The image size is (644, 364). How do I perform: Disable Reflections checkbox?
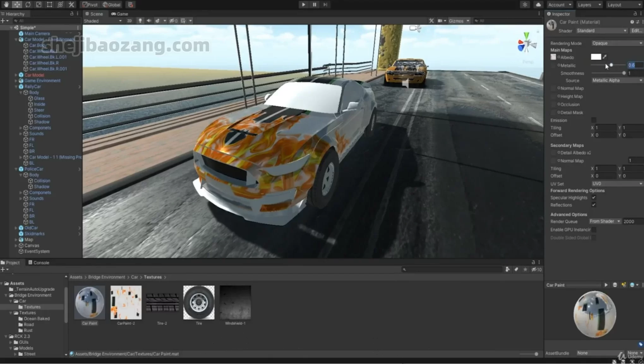[593, 205]
